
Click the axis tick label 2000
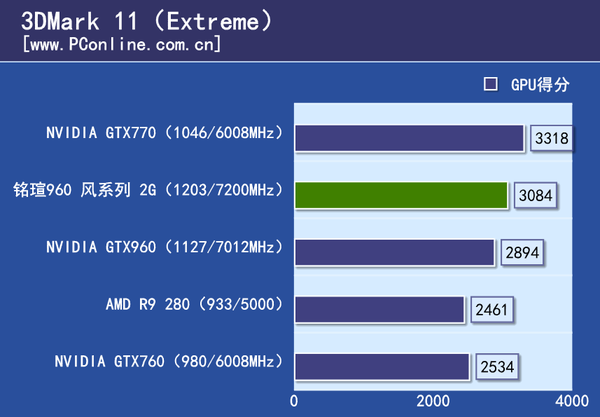[433, 401]
